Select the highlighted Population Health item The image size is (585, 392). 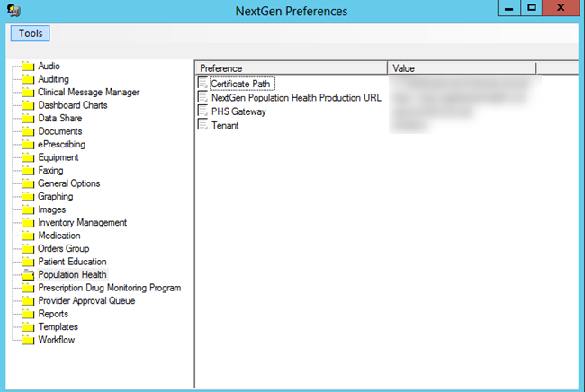72,274
